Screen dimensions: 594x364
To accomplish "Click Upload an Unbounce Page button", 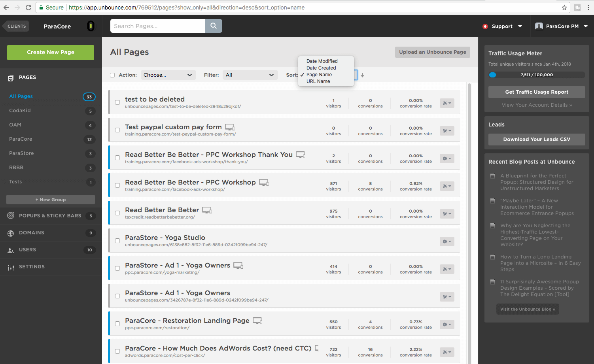I will pos(433,52).
